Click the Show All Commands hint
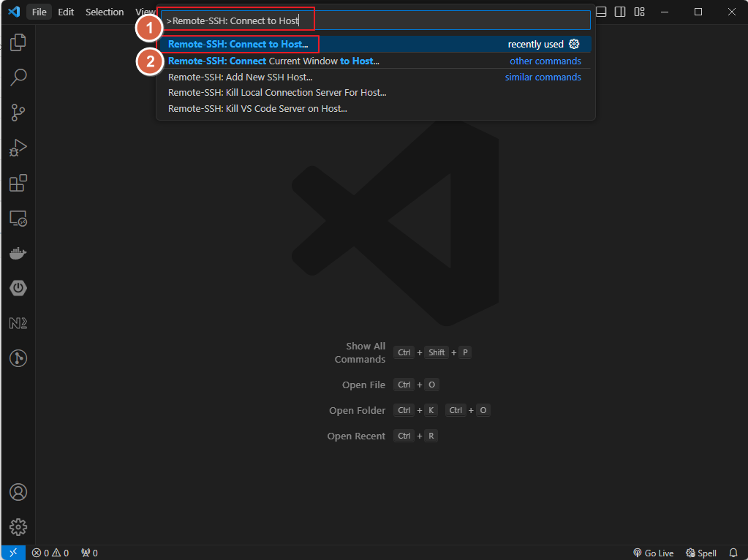Image resolution: width=748 pixels, height=560 pixels. [360, 352]
